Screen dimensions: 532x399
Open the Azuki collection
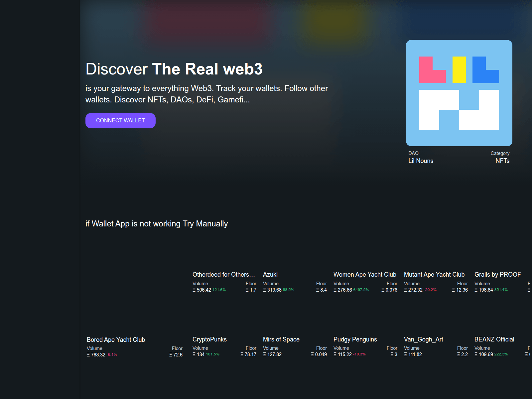(x=270, y=275)
